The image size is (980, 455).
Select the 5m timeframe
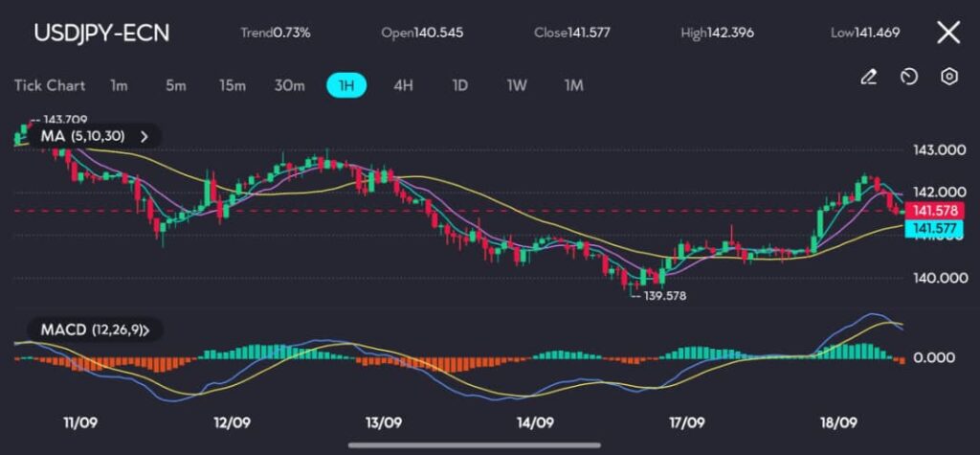(x=175, y=85)
